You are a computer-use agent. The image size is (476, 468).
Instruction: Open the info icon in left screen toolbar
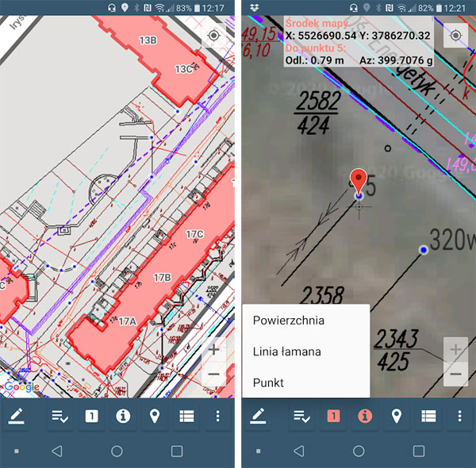point(123,416)
